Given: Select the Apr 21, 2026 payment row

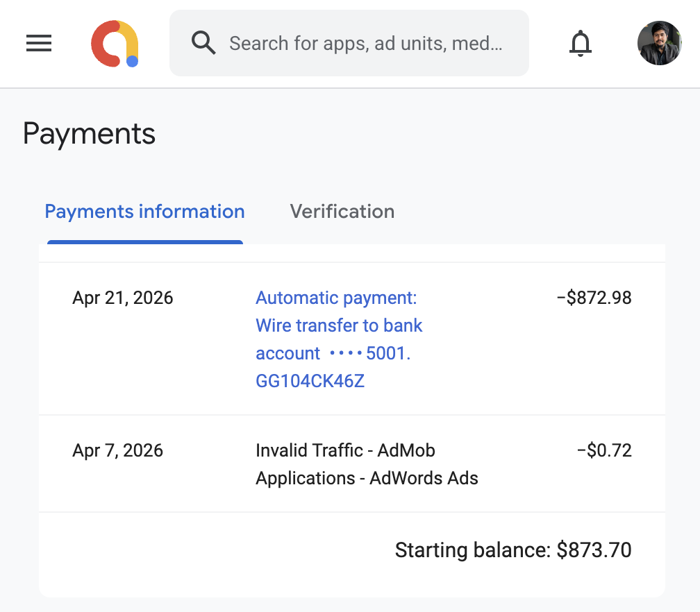Looking at the screenshot, I should tap(122, 297).
